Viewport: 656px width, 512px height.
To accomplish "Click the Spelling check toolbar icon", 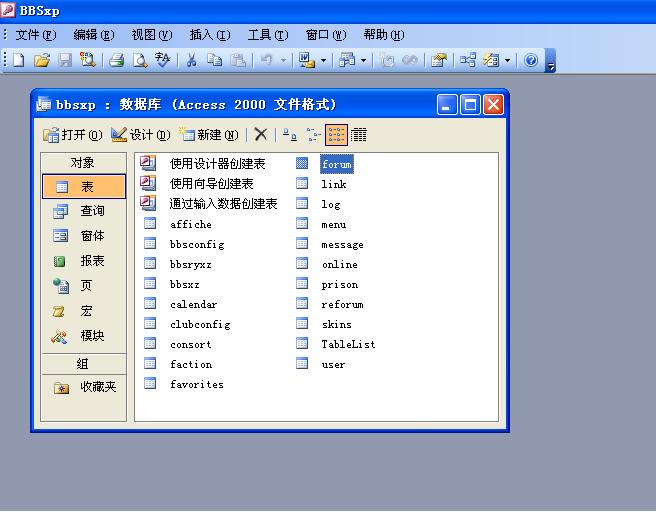I will (x=162, y=60).
